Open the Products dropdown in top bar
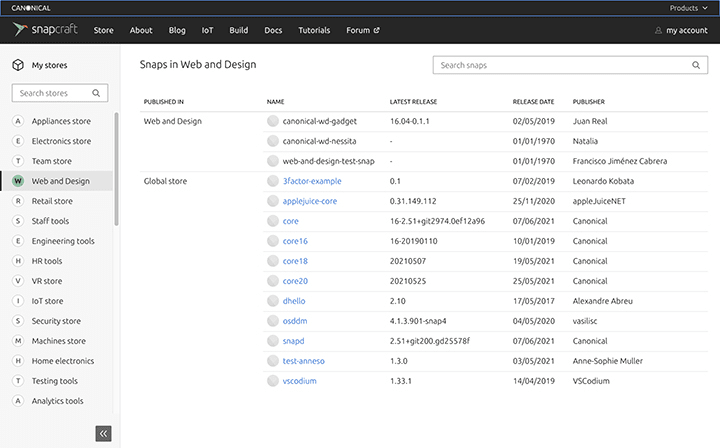The height and width of the screenshot is (448, 720). point(688,8)
